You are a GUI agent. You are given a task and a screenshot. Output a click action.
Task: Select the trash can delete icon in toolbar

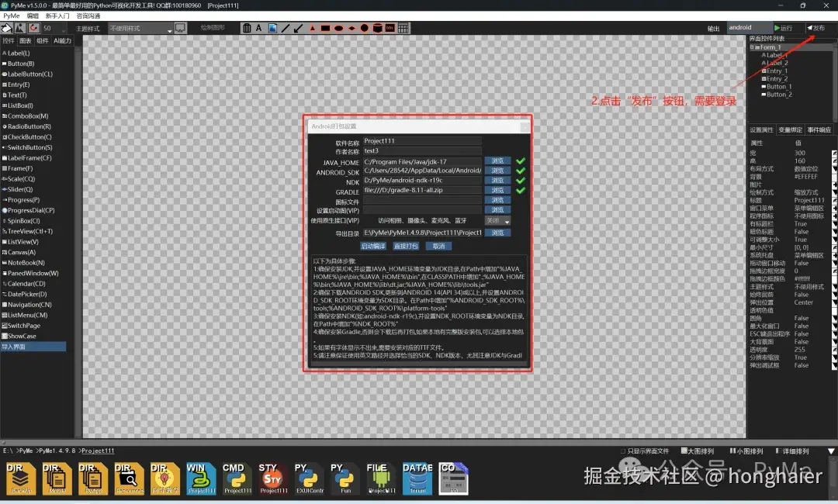(x=247, y=28)
